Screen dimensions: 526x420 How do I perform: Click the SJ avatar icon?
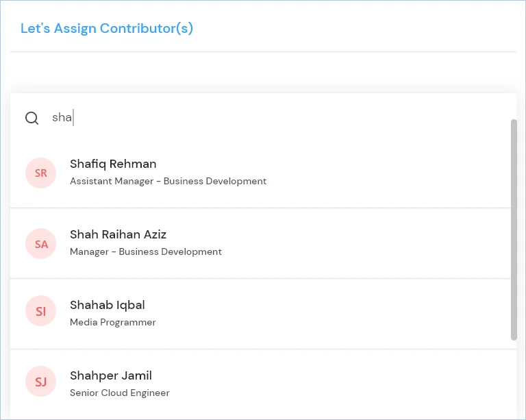click(x=40, y=382)
